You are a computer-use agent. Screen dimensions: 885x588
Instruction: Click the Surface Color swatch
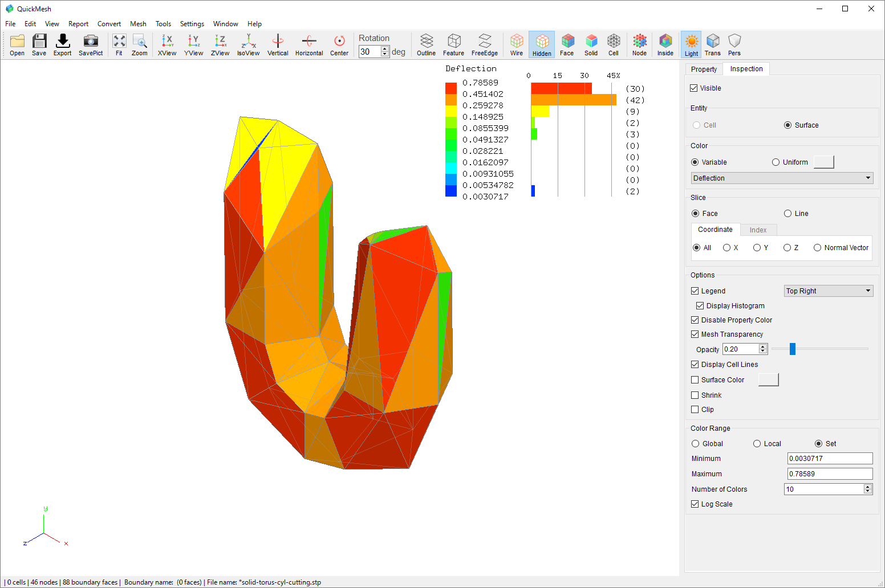(x=768, y=380)
